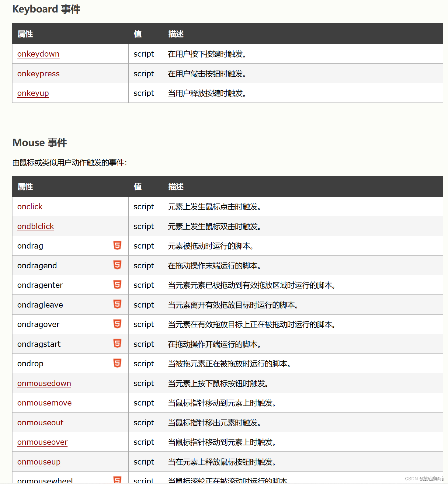
Task: Click the text 由鼠标或类似用户动作触发的事件
Action: [x=70, y=163]
